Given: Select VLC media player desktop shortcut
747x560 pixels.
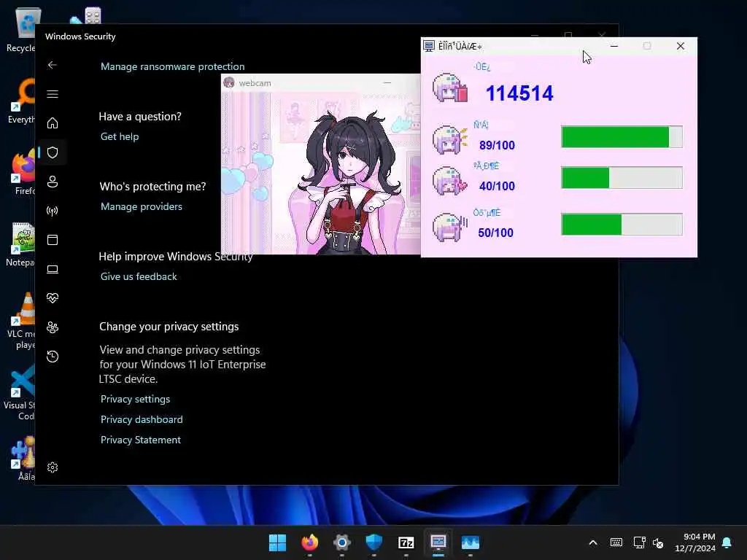Looking at the screenshot, I should (21, 321).
